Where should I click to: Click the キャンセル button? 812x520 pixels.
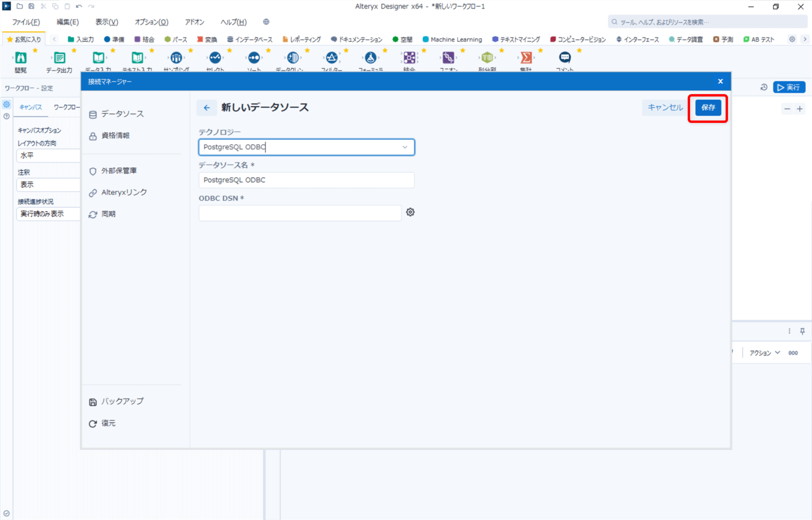point(665,108)
